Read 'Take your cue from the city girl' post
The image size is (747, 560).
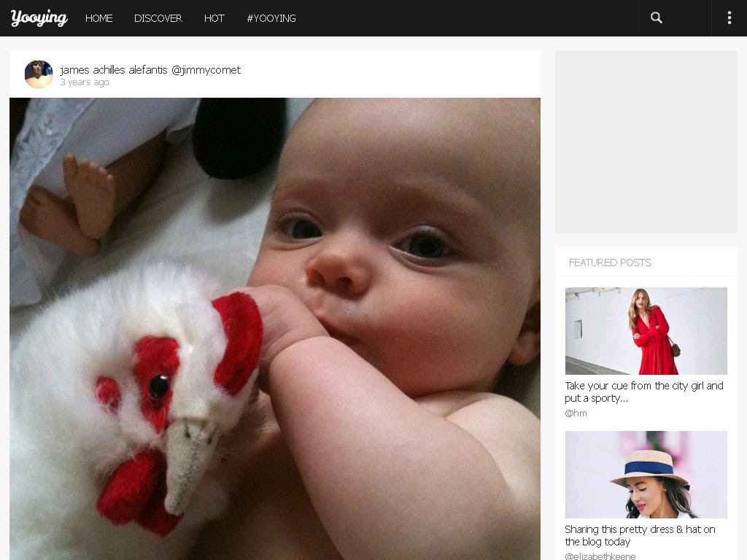click(644, 392)
